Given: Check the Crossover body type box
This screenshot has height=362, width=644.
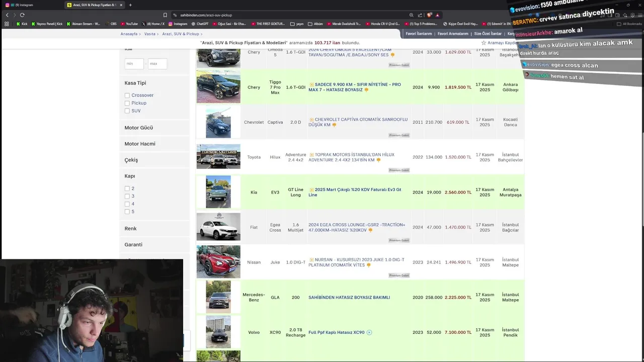Looking at the screenshot, I should coord(127,96).
